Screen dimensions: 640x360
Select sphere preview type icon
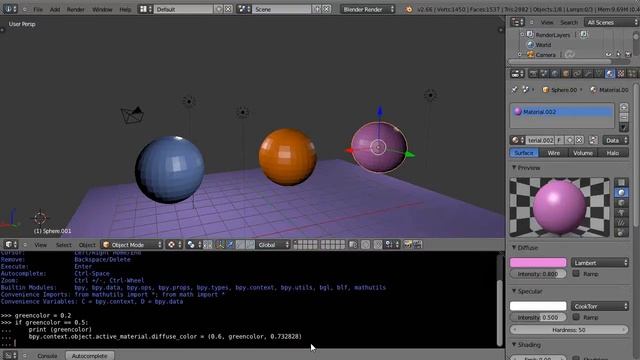621,192
